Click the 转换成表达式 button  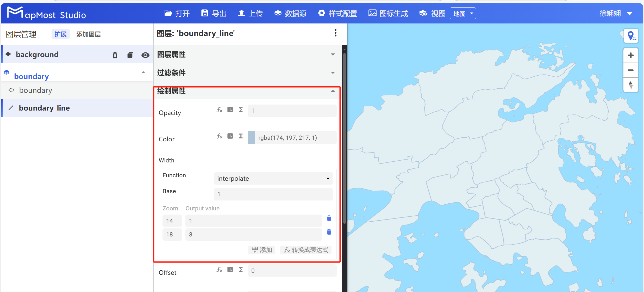305,250
